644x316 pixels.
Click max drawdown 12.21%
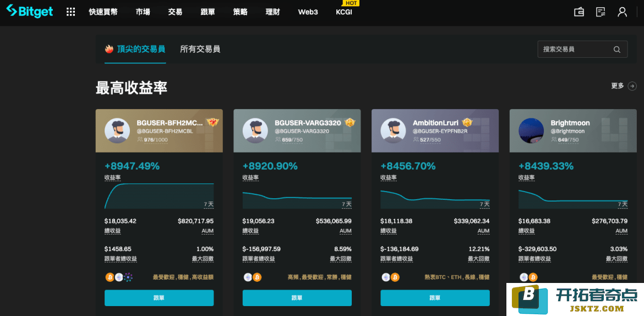coord(479,249)
